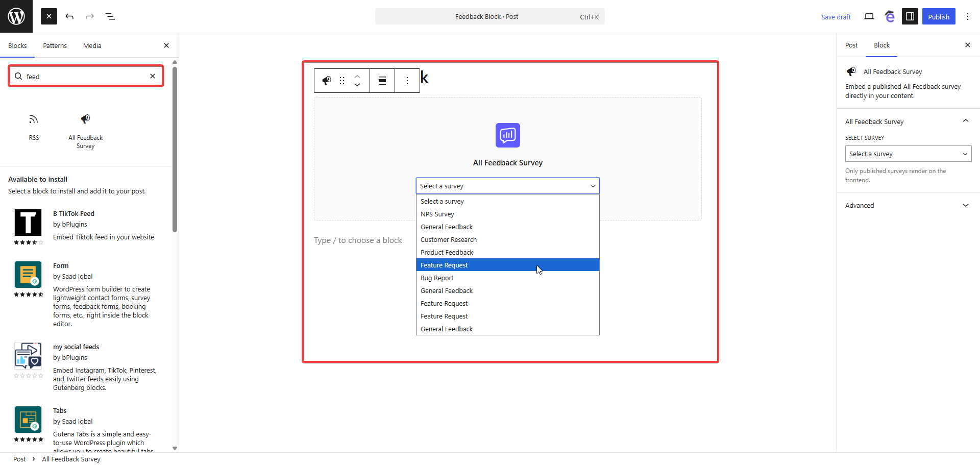Choose NPS Survey from the dropdown list
Image resolution: width=980 pixels, height=465 pixels.
click(x=508, y=214)
